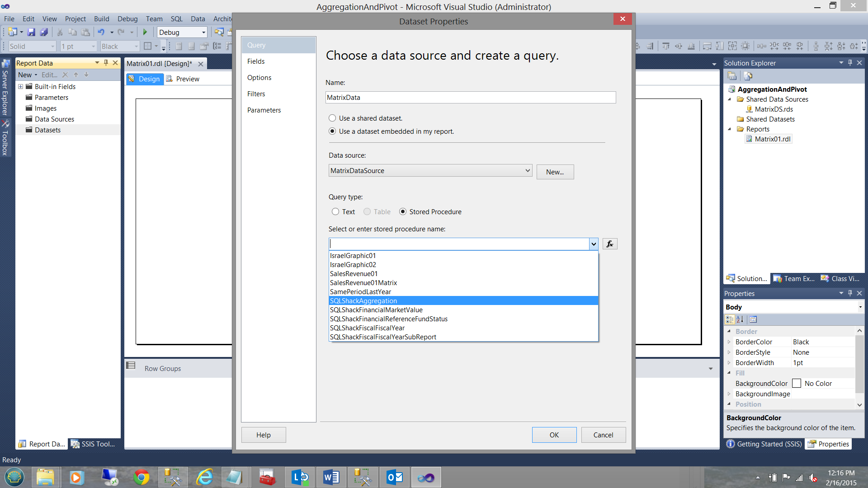
Task: Choose SQLShackFinancialMarketValue from the list
Action: coord(376,310)
